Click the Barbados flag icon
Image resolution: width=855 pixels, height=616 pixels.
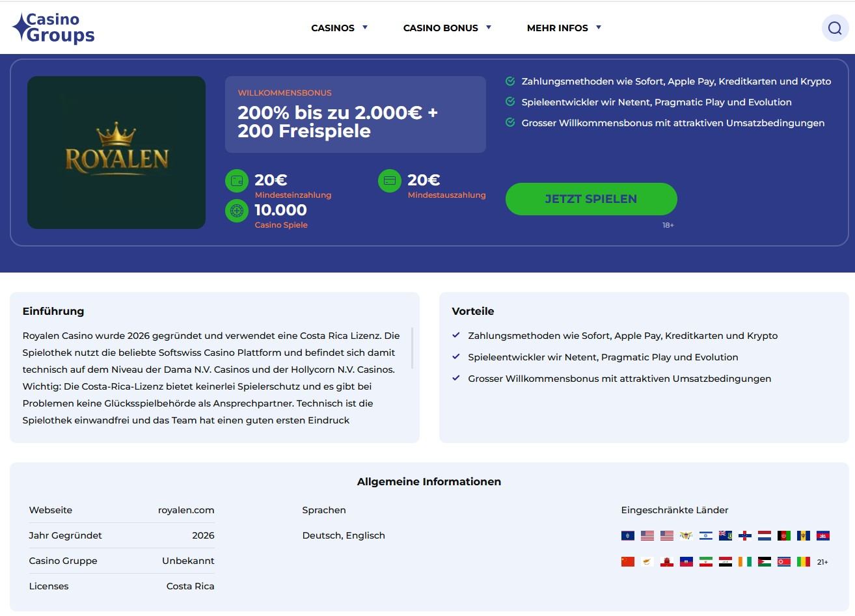(x=804, y=536)
